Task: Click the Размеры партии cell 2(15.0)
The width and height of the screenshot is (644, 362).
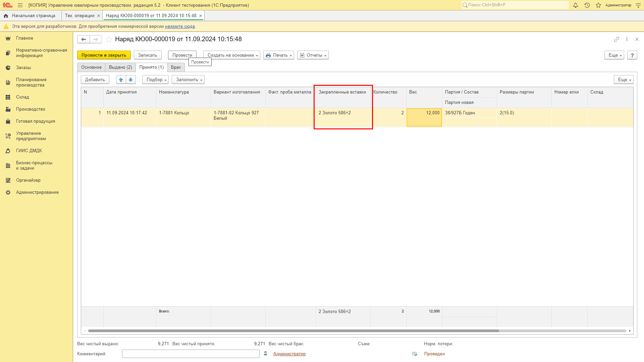Action: coord(524,117)
